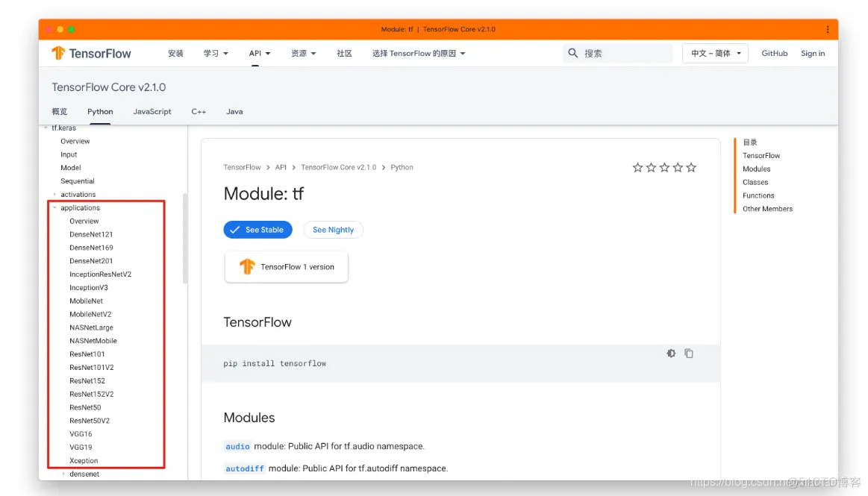Open the 资源 dropdown menu
Image resolution: width=868 pixels, height=496 pixels.
[x=303, y=53]
